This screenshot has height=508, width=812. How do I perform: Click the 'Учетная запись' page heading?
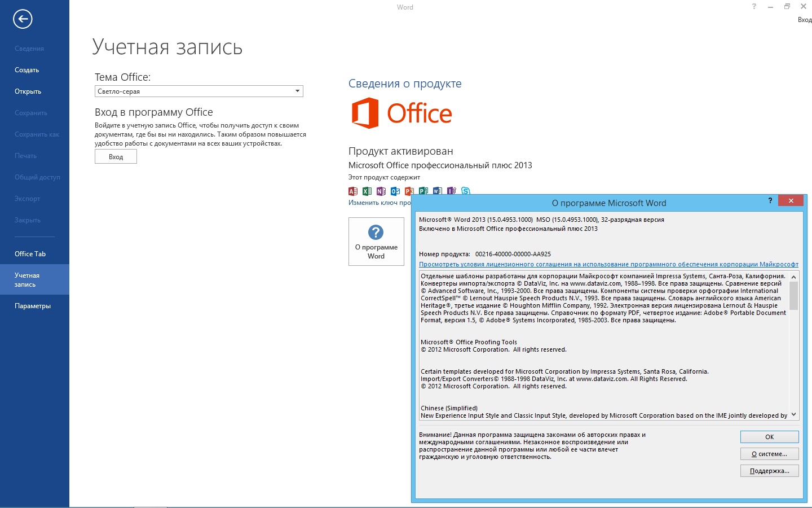(x=167, y=47)
